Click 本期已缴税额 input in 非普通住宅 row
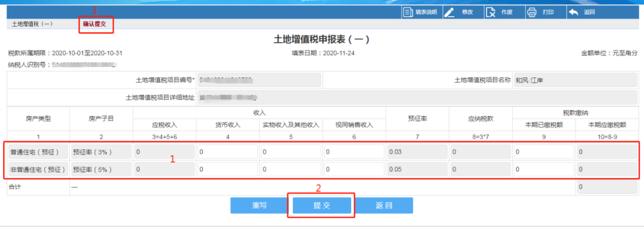 pyautogui.click(x=544, y=169)
